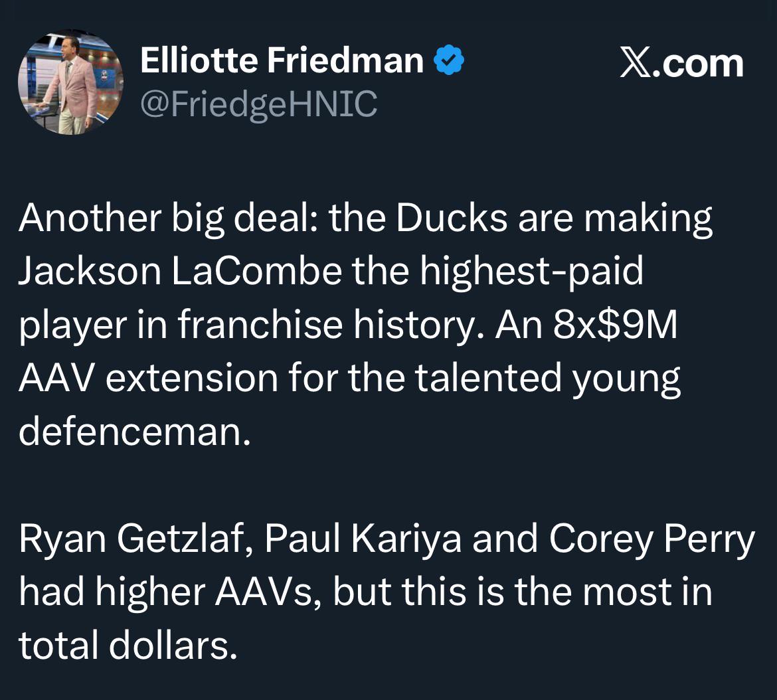
Task: Click Elliotte Friedman's profile picture
Action: (x=71, y=82)
